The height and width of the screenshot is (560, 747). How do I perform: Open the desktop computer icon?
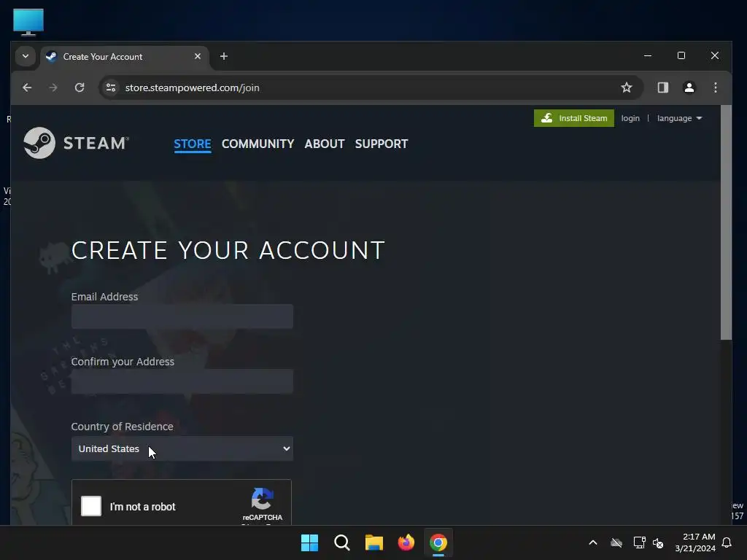[28, 22]
